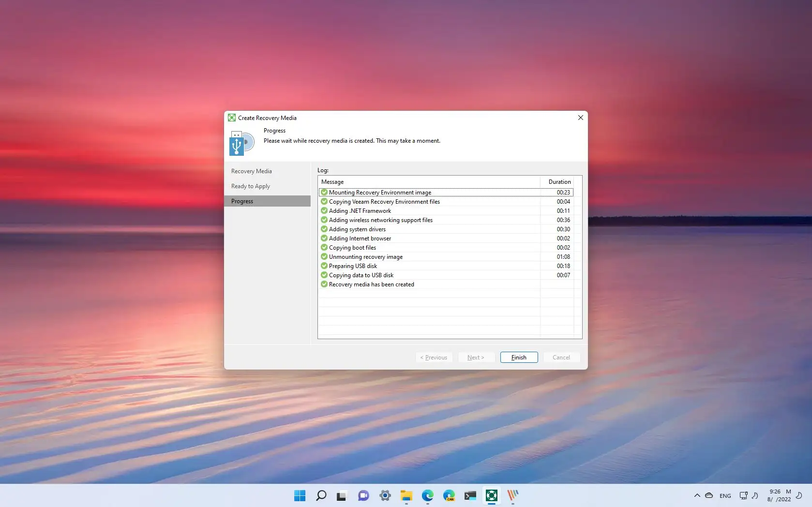Viewport: 812px width, 507px height.
Task: Click the Finish button
Action: coord(518,357)
